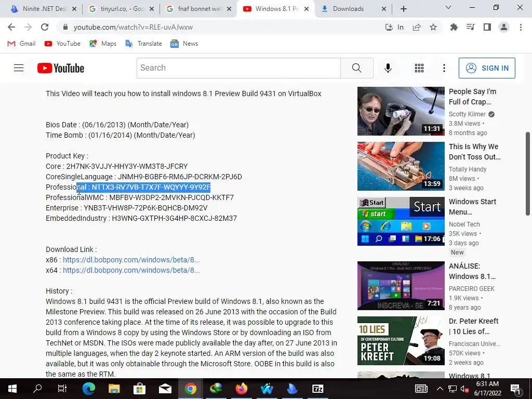Open x64 bobpony download link
This screenshot has height=399, width=532.
tap(131, 270)
